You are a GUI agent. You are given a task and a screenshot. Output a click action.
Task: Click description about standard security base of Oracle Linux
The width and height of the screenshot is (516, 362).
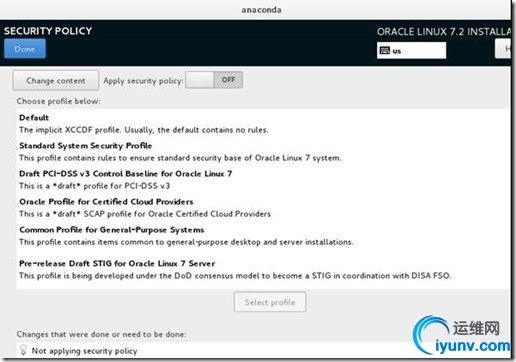[180, 158]
